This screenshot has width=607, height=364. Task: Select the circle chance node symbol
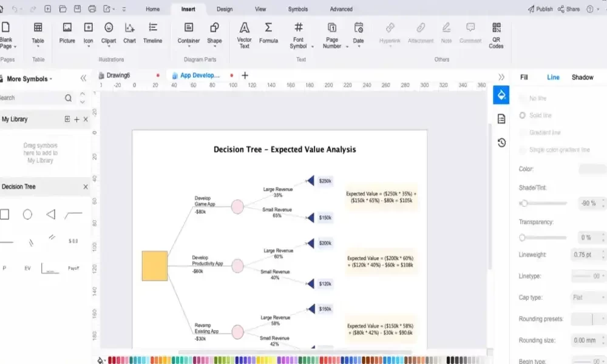[x=27, y=214]
